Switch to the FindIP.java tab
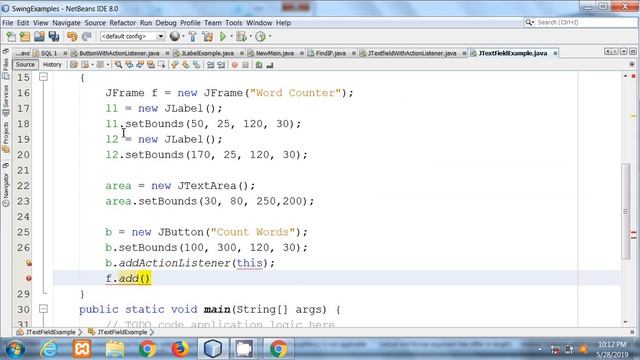This screenshot has height=360, width=640. 331,53
